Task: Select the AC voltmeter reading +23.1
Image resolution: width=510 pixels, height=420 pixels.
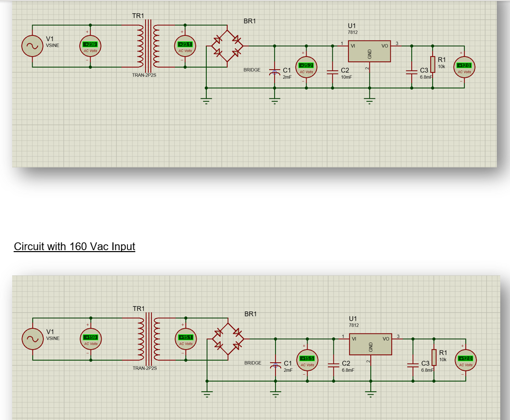Action: pos(185,46)
